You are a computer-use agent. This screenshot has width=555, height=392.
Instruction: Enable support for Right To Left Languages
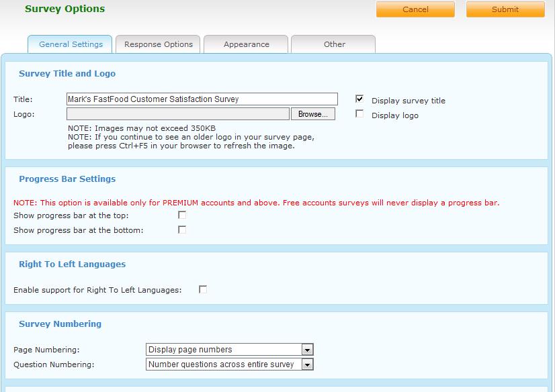click(x=203, y=289)
